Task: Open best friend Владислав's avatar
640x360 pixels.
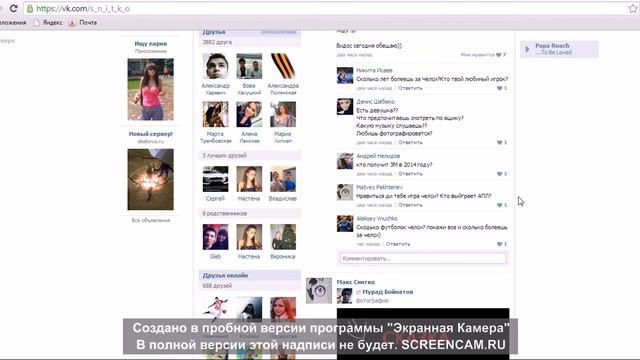Action: click(283, 179)
